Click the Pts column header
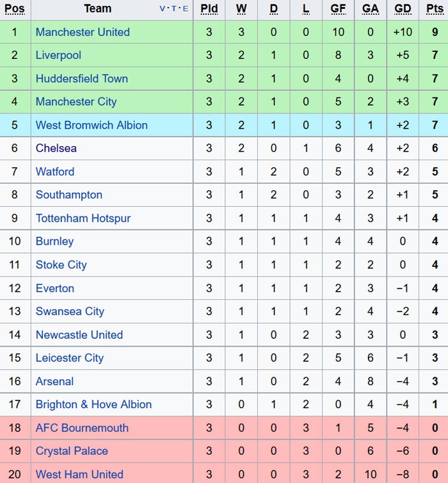 pos(435,9)
